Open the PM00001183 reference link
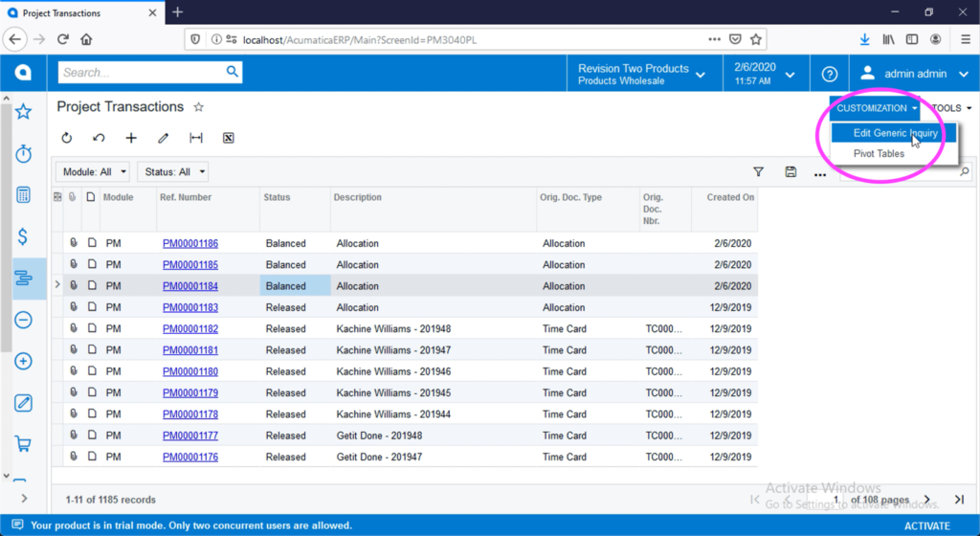Screen dimensions: 980x536 coord(190,307)
